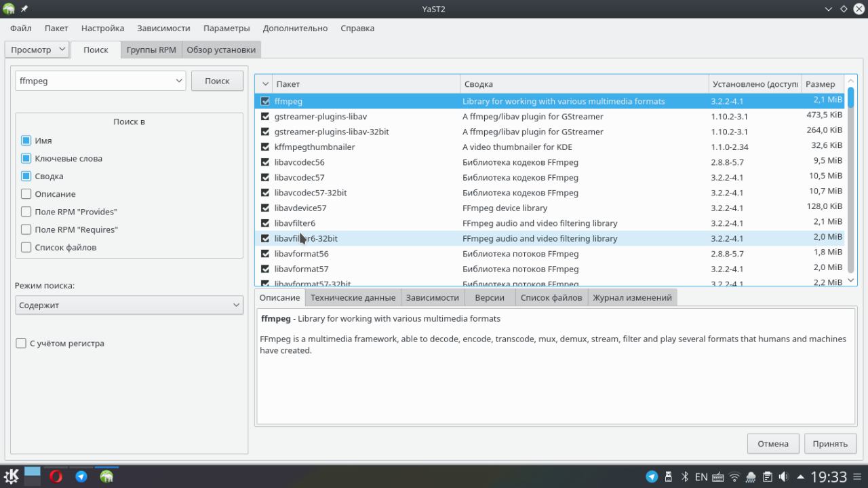Image resolution: width=868 pixels, height=488 pixels.
Task: Toggle 'Ключевые слова' checkbox
Action: tap(26, 158)
